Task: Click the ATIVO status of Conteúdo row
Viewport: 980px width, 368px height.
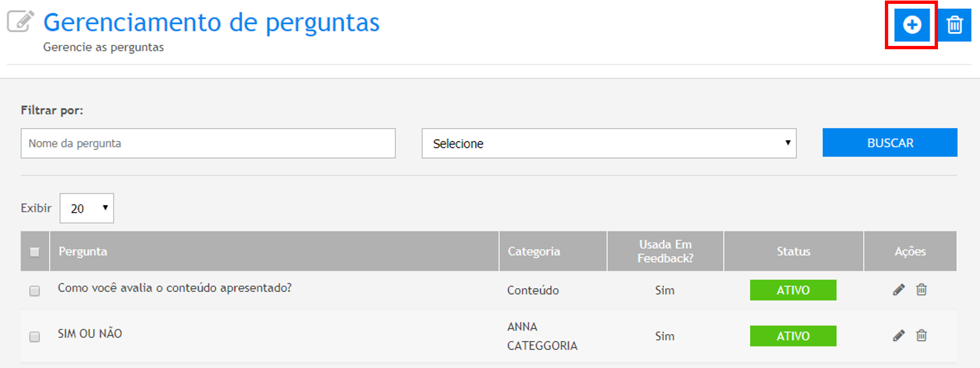Action: [793, 290]
